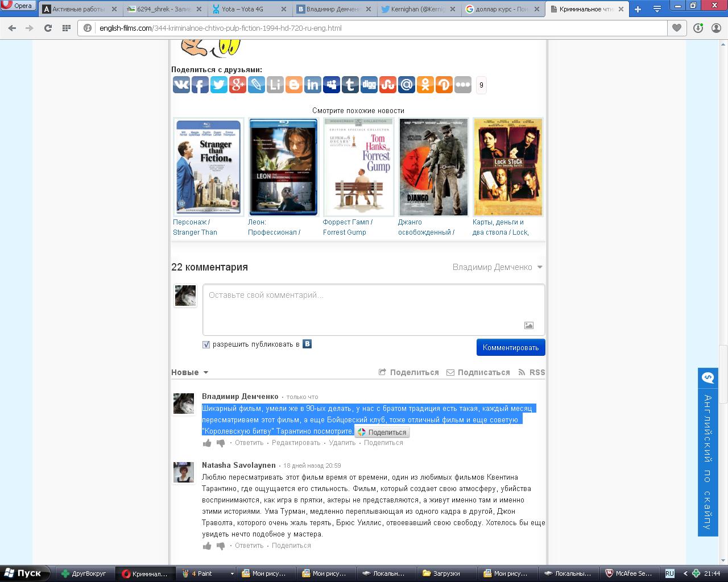Open 'Загрузки' folder from the taskbar
Viewport: 728px width, 582px height.
446,573
